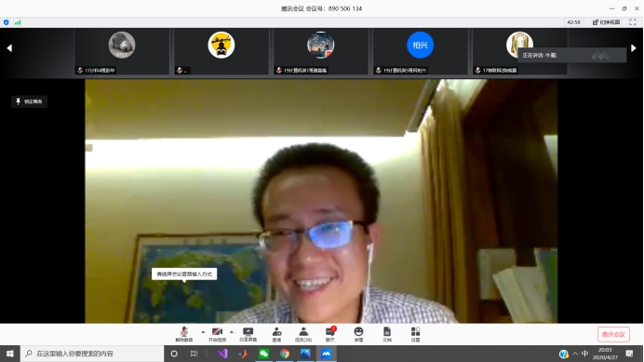
Task: Open video options arrow beside the camera
Action: coord(232,332)
